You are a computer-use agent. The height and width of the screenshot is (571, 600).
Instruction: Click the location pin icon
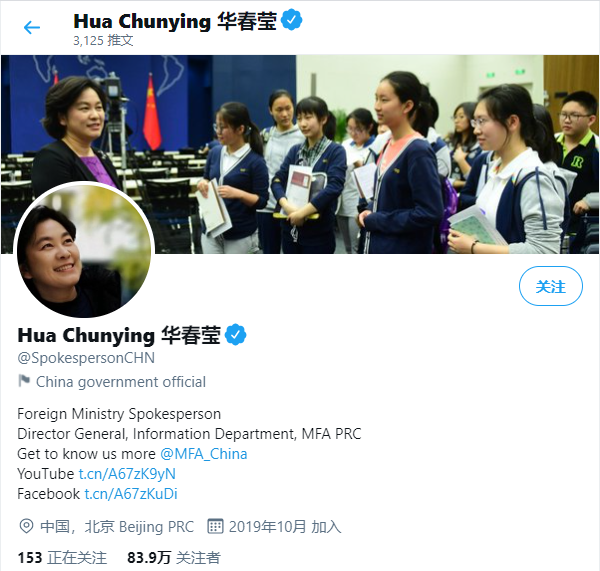click(26, 527)
